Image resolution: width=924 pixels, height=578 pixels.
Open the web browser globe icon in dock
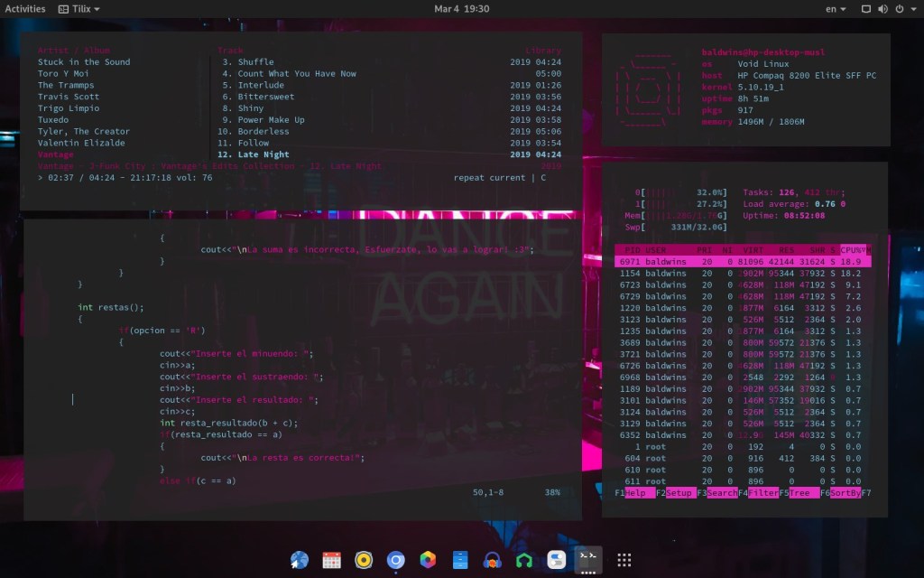(300, 560)
